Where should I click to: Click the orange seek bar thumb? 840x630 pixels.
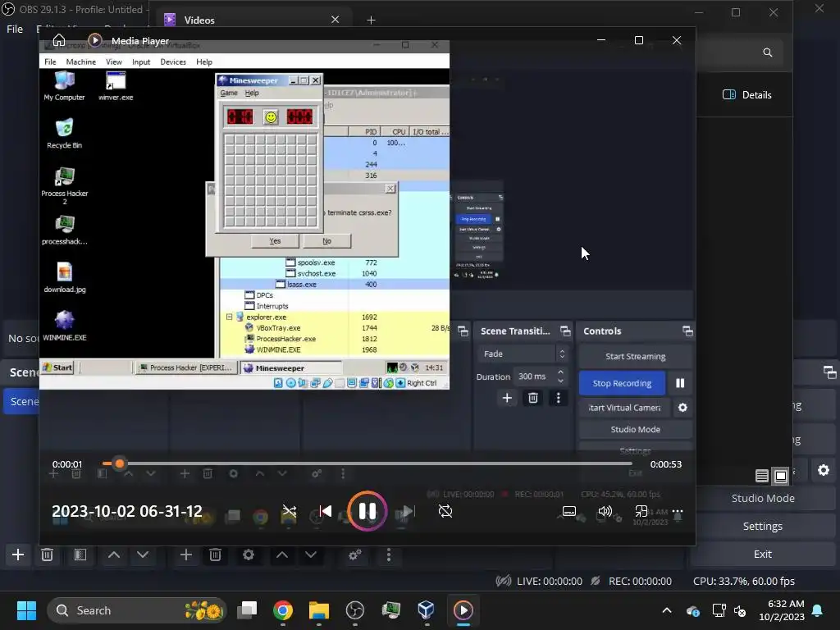(x=120, y=463)
